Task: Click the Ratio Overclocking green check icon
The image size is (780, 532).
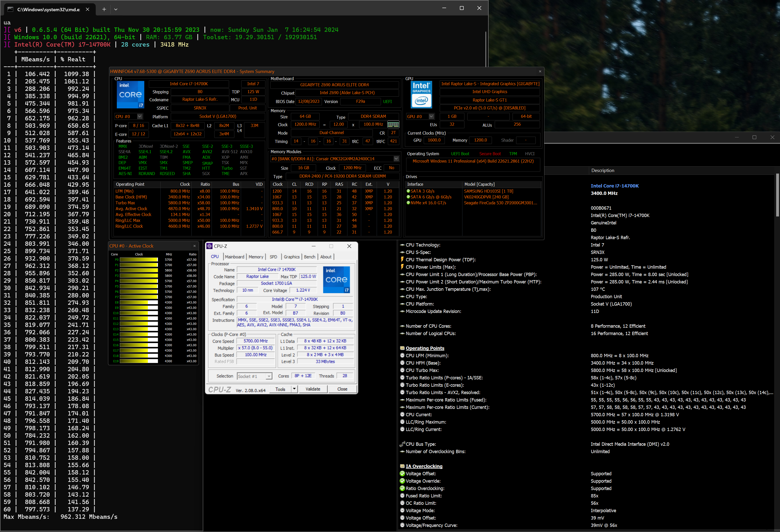Action: coord(402,488)
